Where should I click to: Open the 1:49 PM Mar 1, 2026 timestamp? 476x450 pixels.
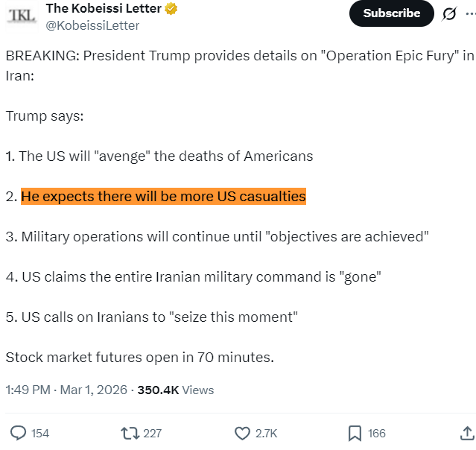click(63, 390)
